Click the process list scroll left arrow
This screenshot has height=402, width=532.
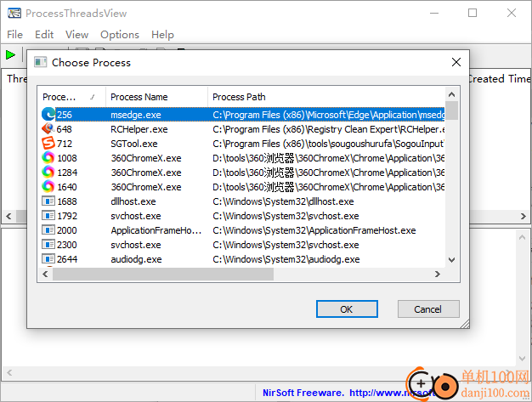[x=45, y=274]
